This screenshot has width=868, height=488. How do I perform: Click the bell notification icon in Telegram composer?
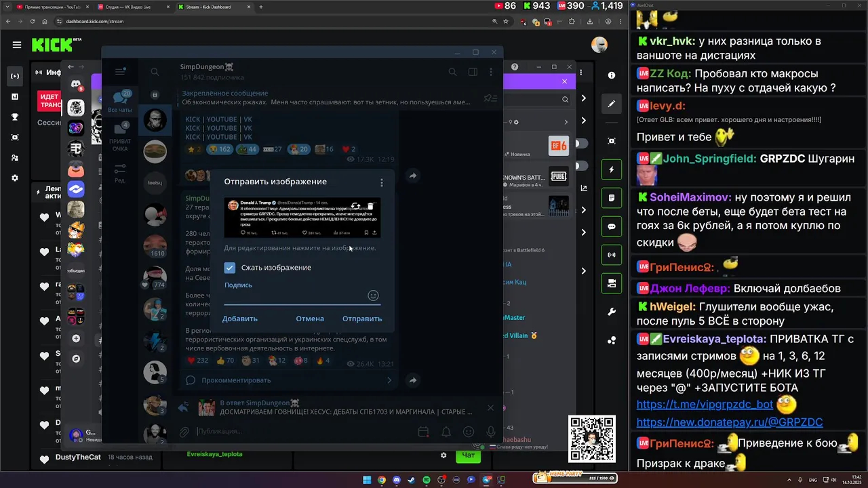446,432
